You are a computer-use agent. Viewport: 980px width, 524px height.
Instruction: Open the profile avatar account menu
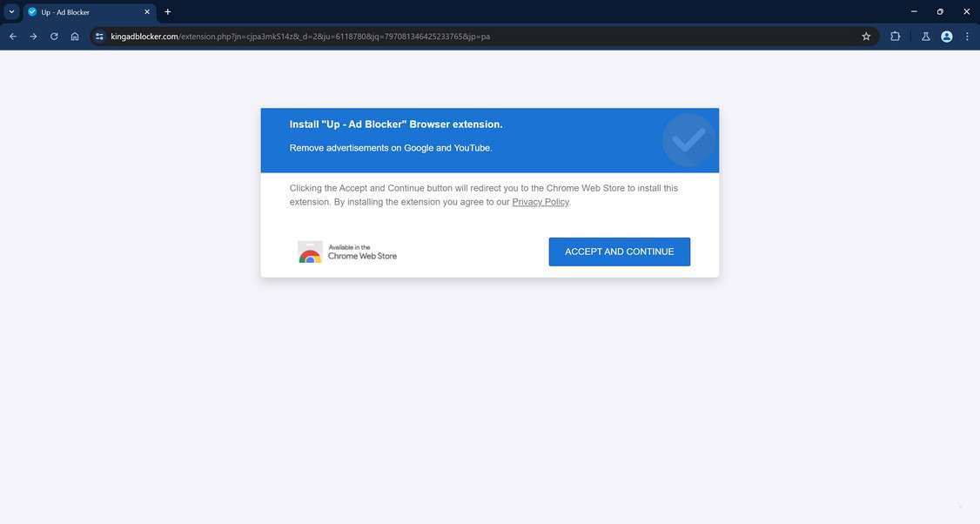click(x=946, y=36)
